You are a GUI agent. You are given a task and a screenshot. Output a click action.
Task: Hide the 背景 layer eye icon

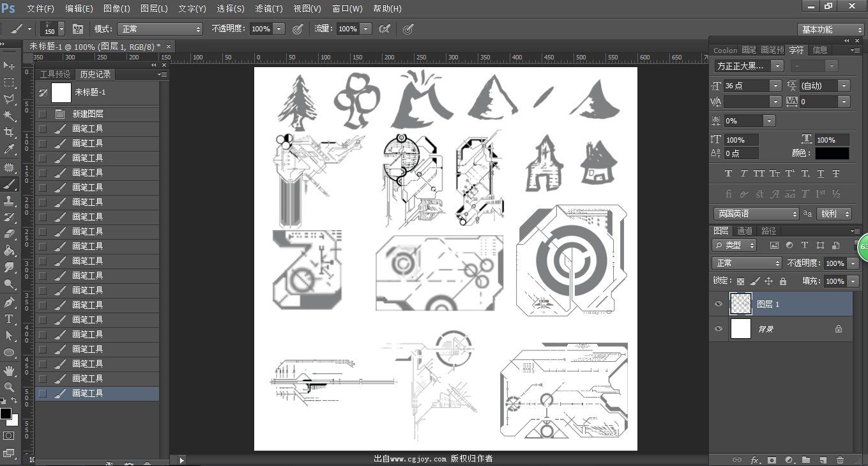[719, 329]
